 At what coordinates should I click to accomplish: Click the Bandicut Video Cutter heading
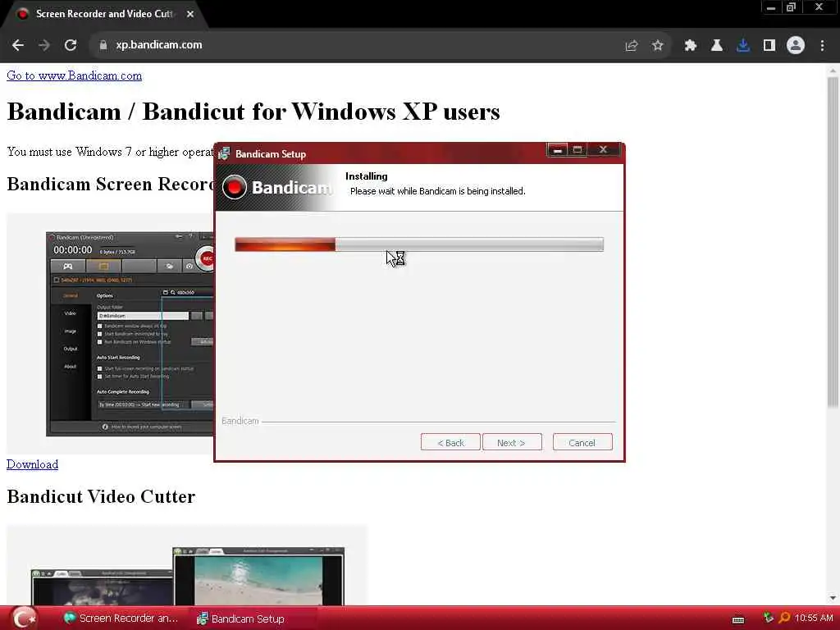tap(101, 496)
